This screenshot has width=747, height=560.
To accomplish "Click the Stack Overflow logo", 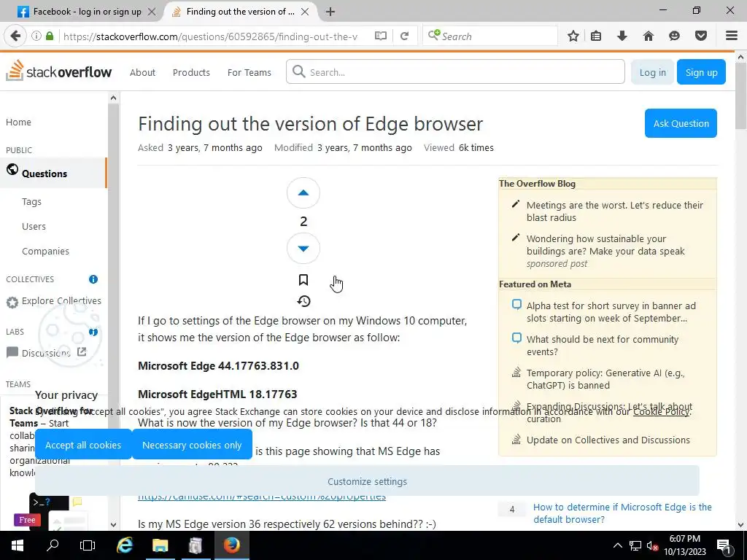I will click(x=58, y=71).
